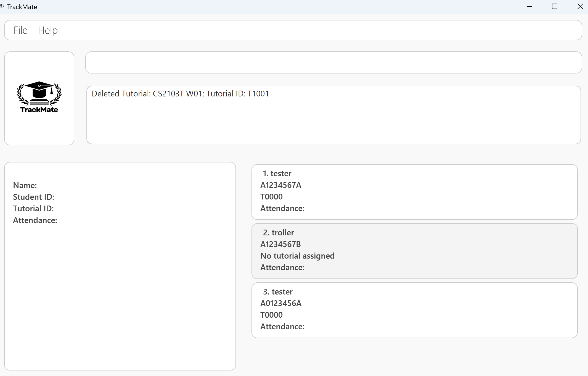The image size is (588, 376).
Task: Click T0000 tutorial on third student card
Action: [271, 315]
